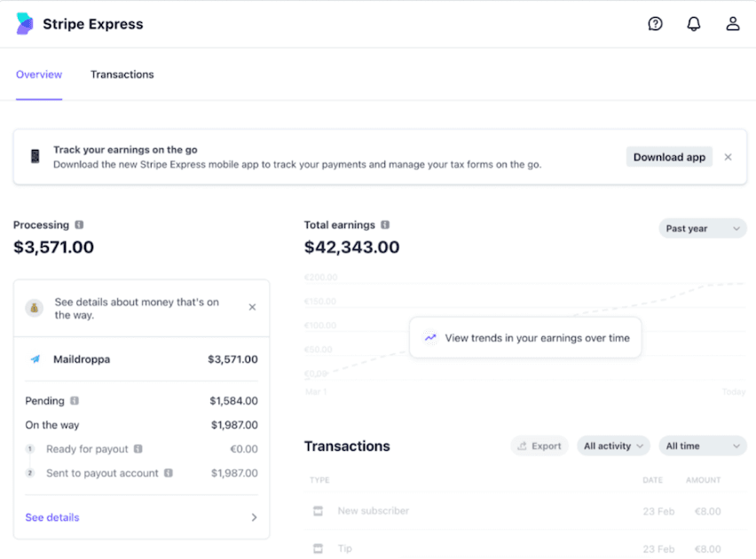756x559 pixels.
Task: Click the Tip transaction type icon
Action: pos(318,548)
